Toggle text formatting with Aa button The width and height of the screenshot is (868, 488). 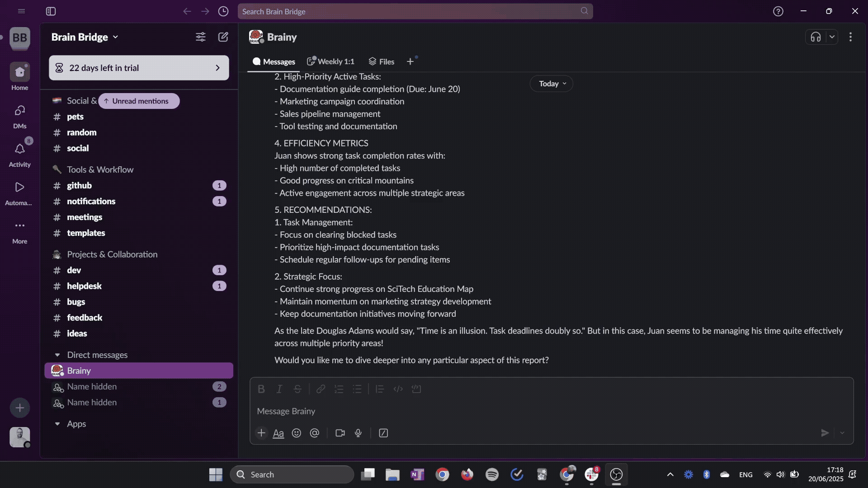click(278, 433)
